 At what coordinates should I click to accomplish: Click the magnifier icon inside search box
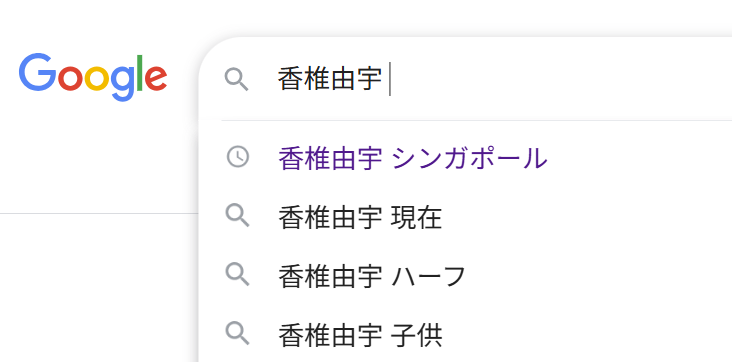[237, 79]
